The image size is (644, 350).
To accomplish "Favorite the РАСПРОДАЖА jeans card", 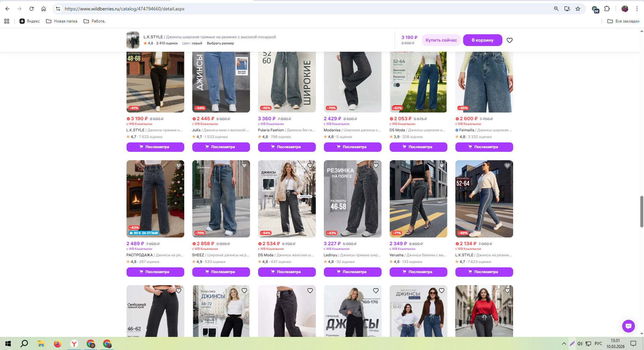I will point(179,166).
